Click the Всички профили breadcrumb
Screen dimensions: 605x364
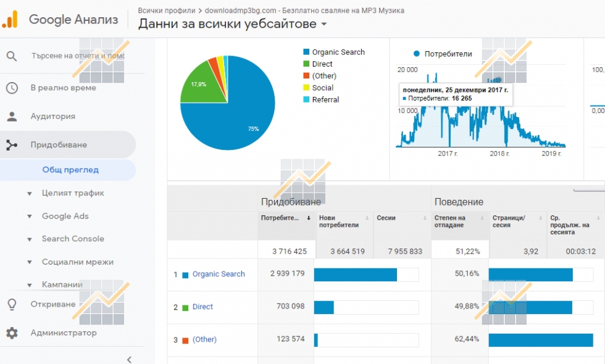tap(167, 11)
